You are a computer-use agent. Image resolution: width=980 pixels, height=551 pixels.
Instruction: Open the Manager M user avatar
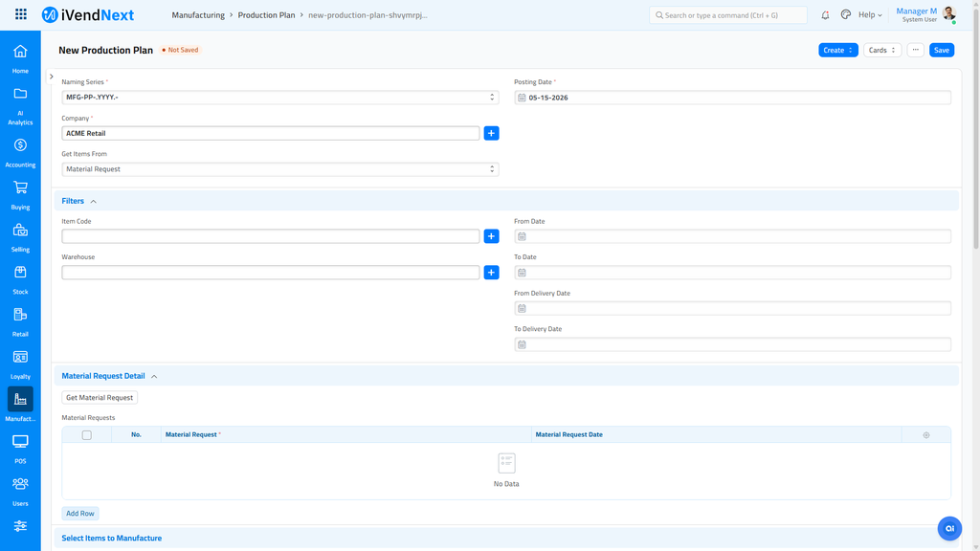point(948,14)
